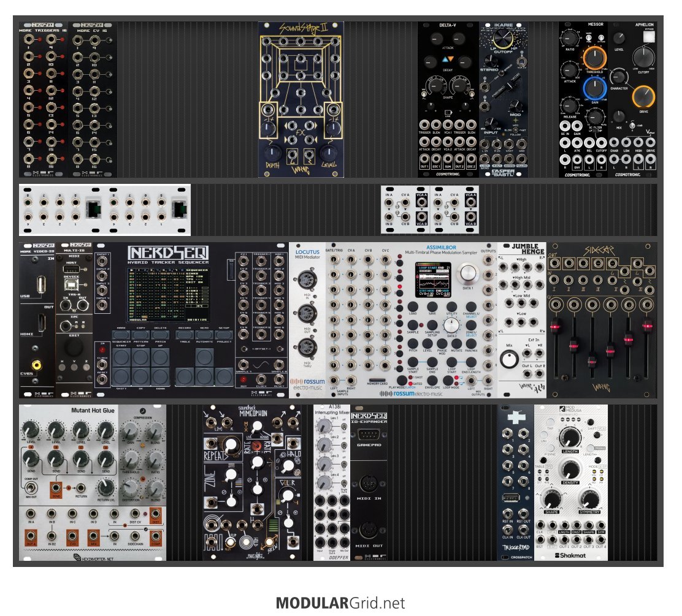682x616 pixels.
Task: Click the Aphelion LEVEL knob
Action: pos(618,38)
